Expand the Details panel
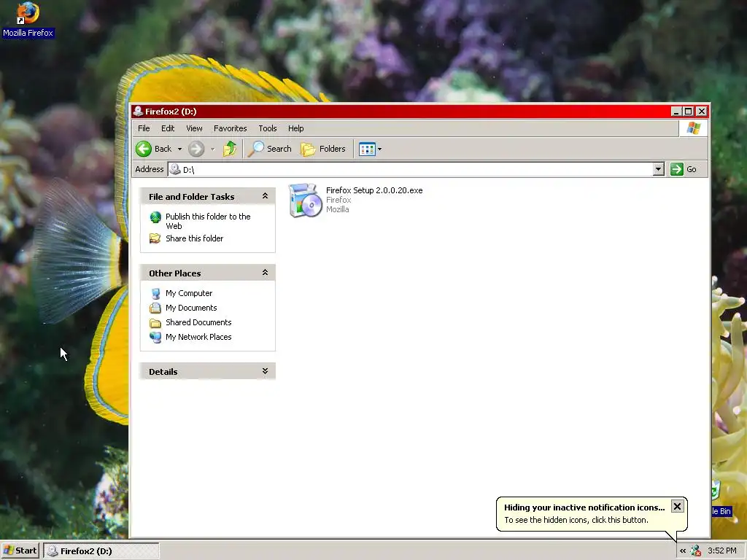Viewport: 747px width, 560px height. 265,371
